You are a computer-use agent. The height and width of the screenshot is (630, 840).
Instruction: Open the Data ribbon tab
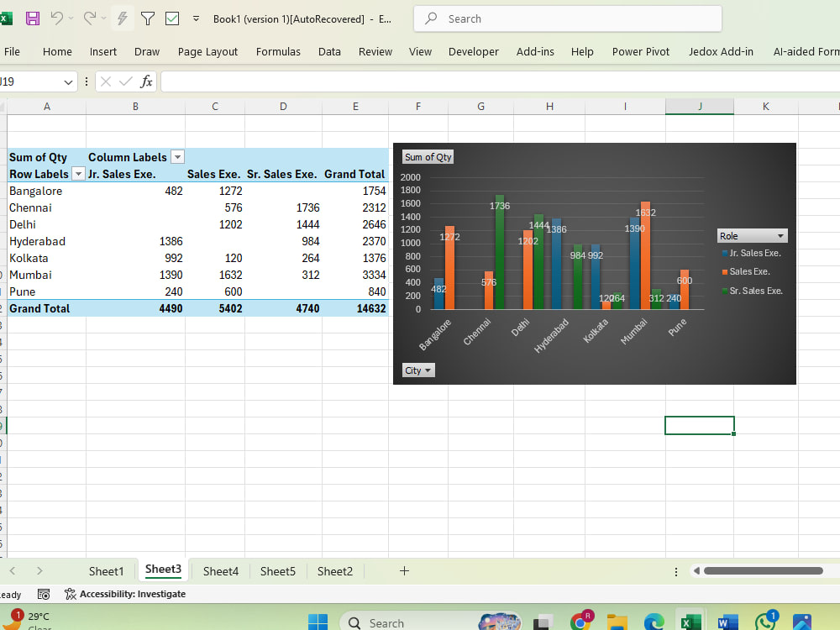tap(329, 51)
